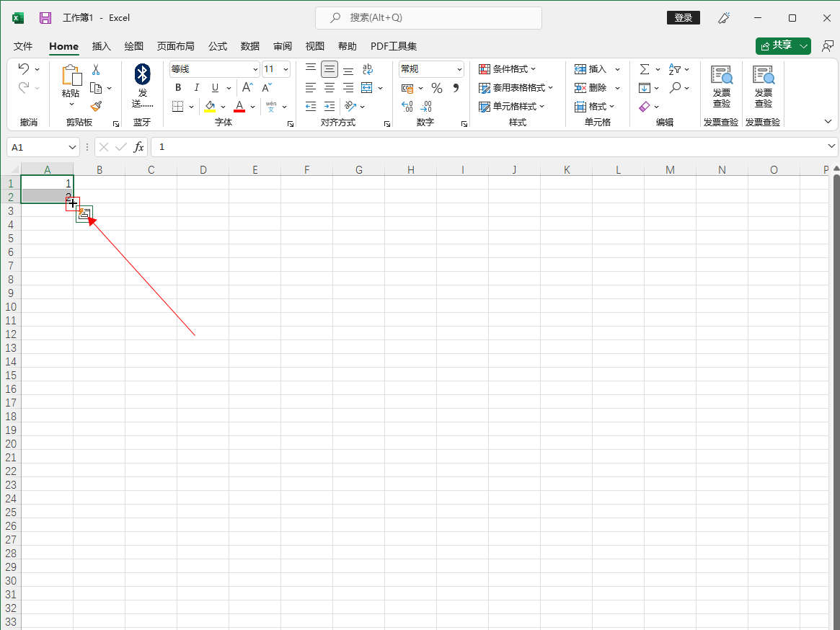Image resolution: width=840 pixels, height=630 pixels.
Task: Click the 登录 sign-in button
Action: click(x=683, y=18)
